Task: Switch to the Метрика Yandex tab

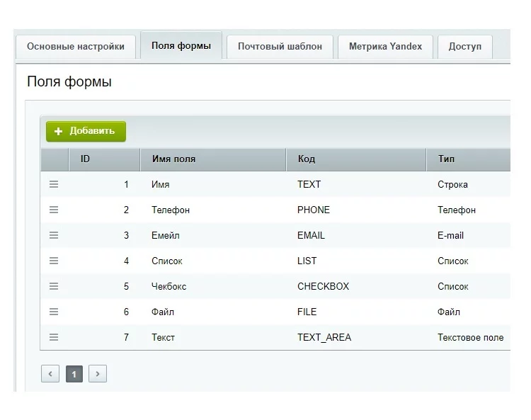Action: point(385,47)
